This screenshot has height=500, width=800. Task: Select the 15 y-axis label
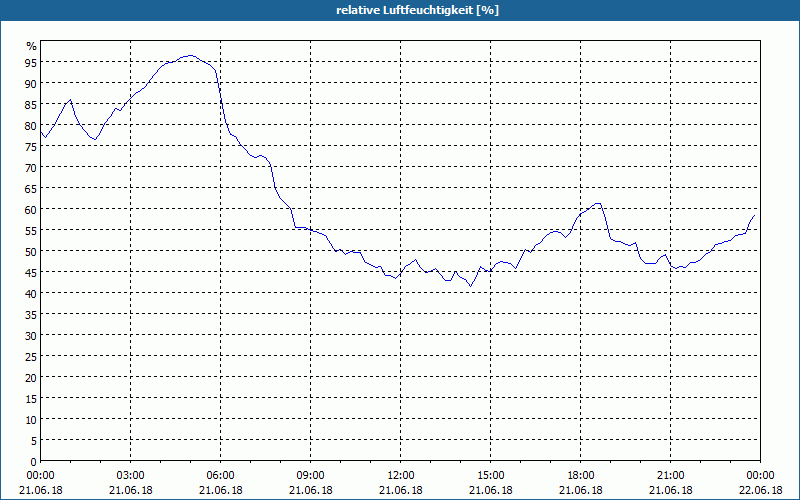(31, 398)
